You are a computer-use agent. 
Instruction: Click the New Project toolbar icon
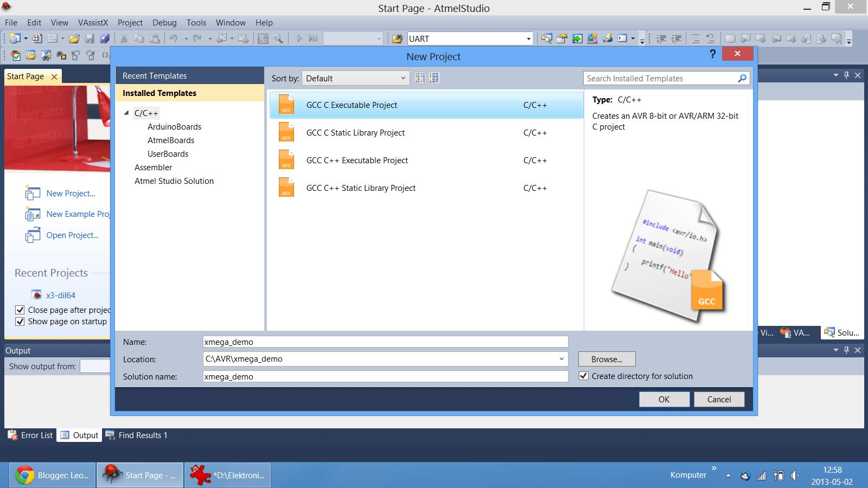[15, 38]
